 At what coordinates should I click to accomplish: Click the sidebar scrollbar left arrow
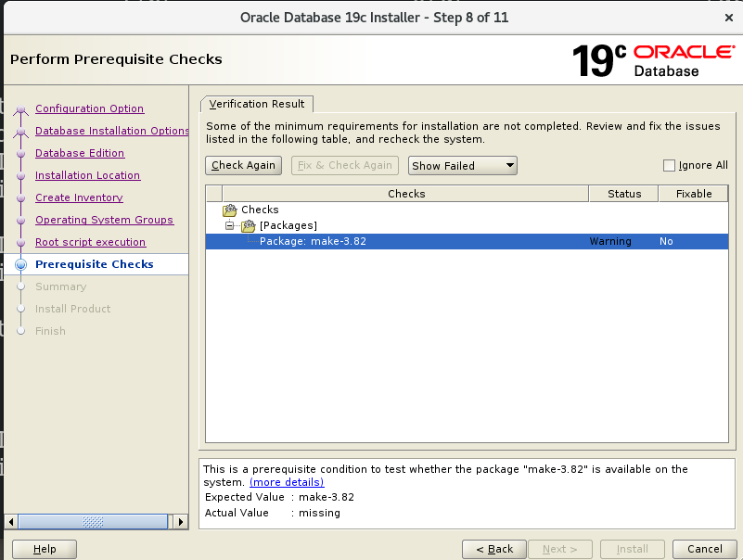click(x=11, y=522)
